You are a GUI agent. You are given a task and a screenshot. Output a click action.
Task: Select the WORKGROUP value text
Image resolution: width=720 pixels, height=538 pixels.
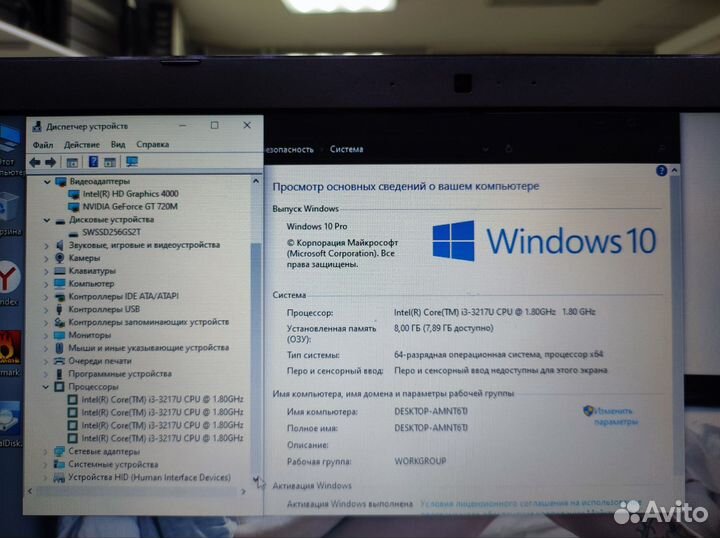point(420,461)
